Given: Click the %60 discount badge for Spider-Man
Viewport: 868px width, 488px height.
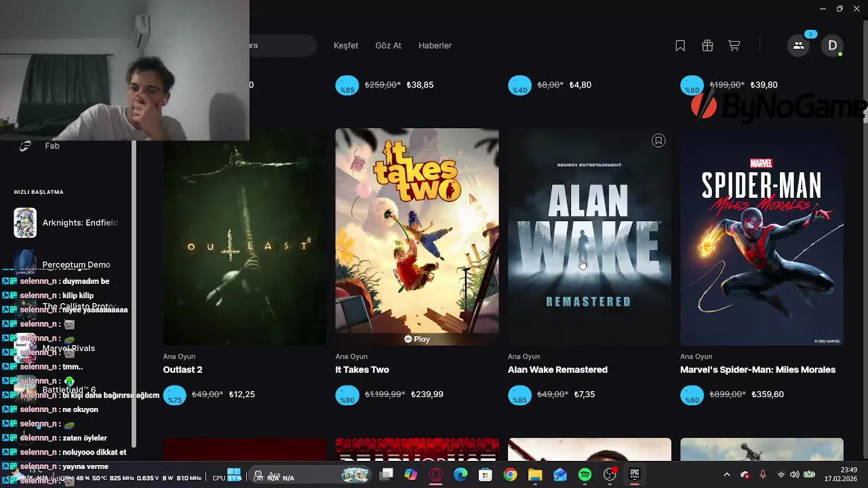Looking at the screenshot, I should 692,395.
